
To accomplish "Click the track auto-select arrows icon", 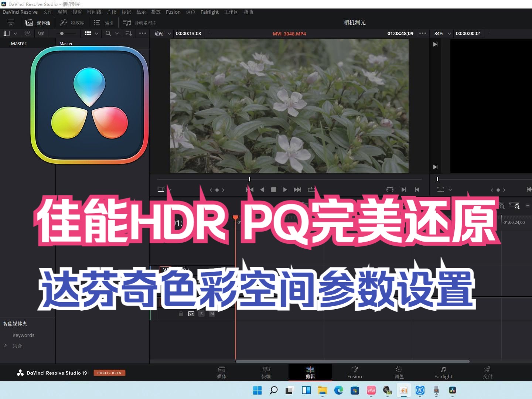I will tap(191, 314).
